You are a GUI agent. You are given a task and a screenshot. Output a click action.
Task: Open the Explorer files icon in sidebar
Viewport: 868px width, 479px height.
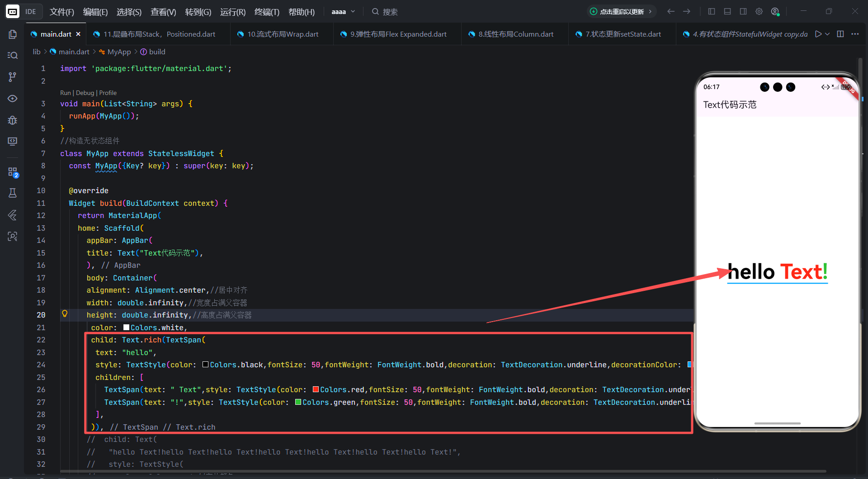coord(13,34)
